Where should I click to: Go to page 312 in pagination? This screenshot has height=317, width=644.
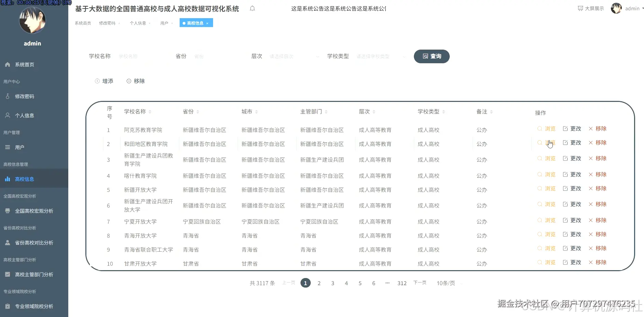tap(402, 283)
